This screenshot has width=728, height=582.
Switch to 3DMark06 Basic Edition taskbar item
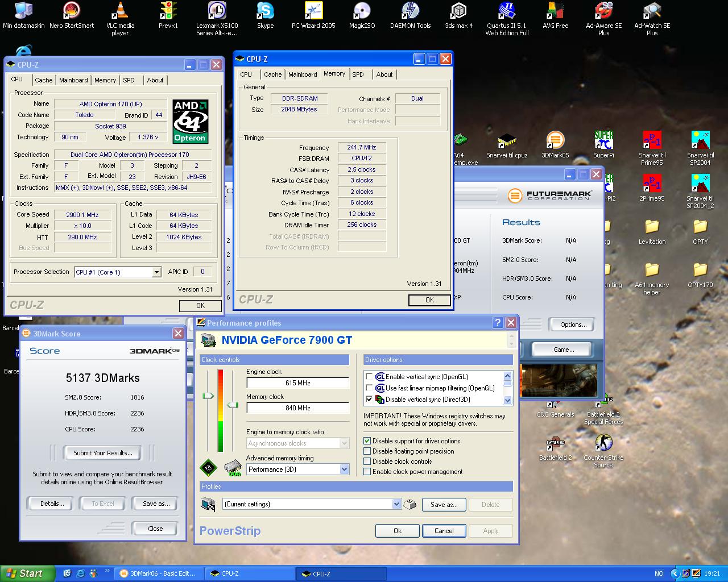[158, 573]
